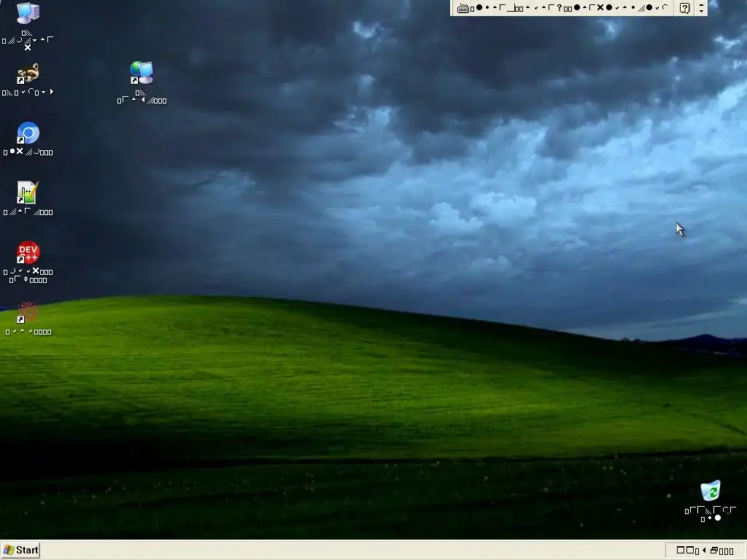Select the blue Chromium browser shortcut
Viewport: 747px width, 560px height.
pos(28,133)
